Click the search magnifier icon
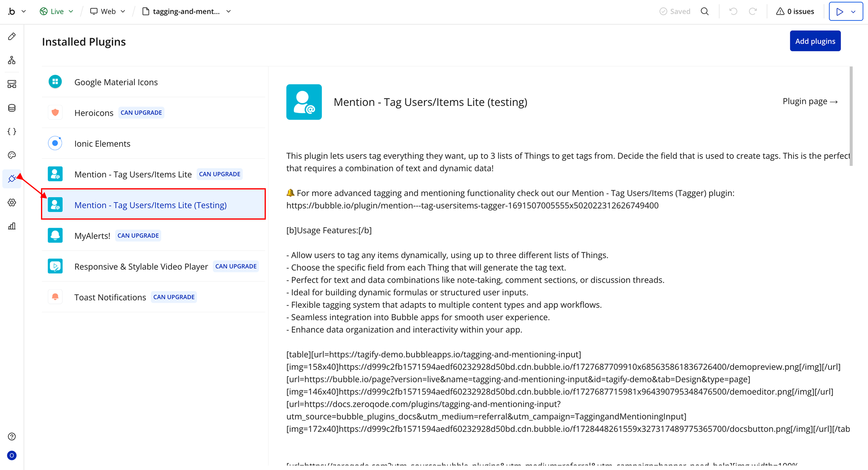The image size is (868, 470). (x=705, y=11)
